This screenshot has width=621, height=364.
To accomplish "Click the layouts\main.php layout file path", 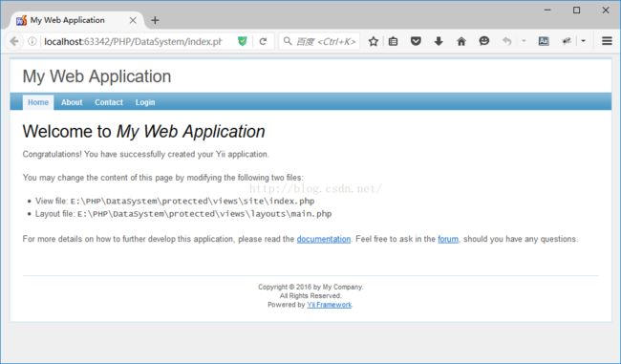I will (x=204, y=214).
